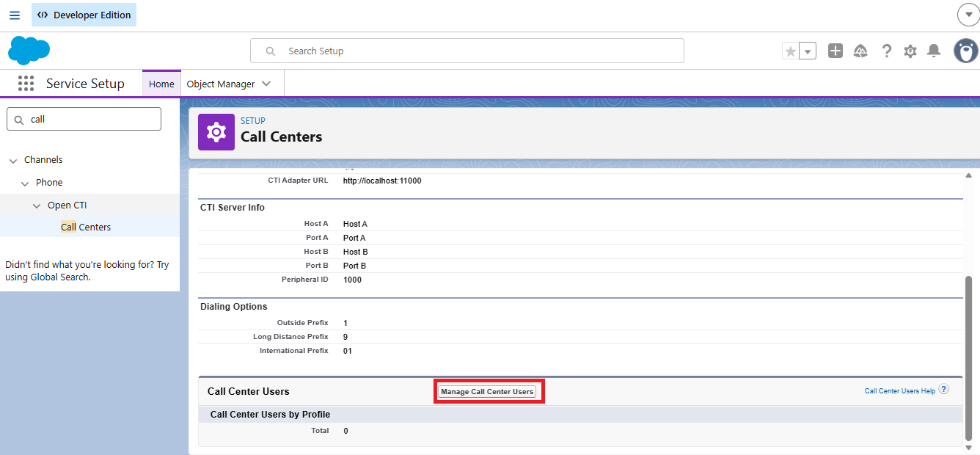The height and width of the screenshot is (455, 980).
Task: Click the purple Call Centers gear icon
Action: coord(216,132)
